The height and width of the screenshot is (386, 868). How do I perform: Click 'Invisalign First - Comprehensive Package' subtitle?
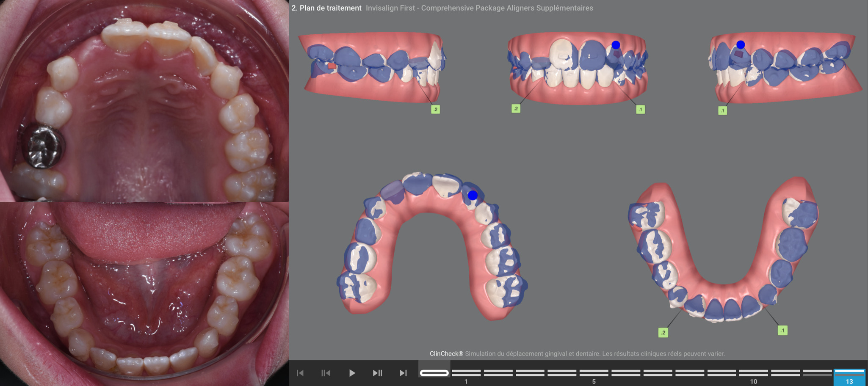(479, 8)
